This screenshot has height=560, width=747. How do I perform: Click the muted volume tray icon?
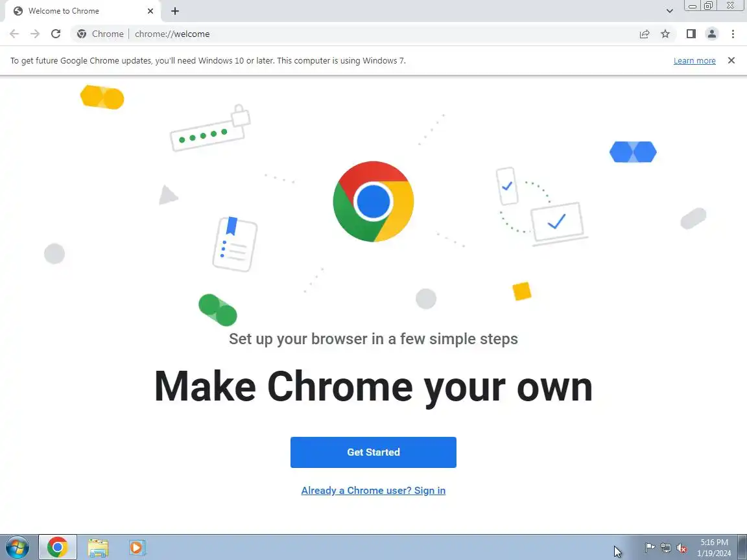tap(682, 548)
